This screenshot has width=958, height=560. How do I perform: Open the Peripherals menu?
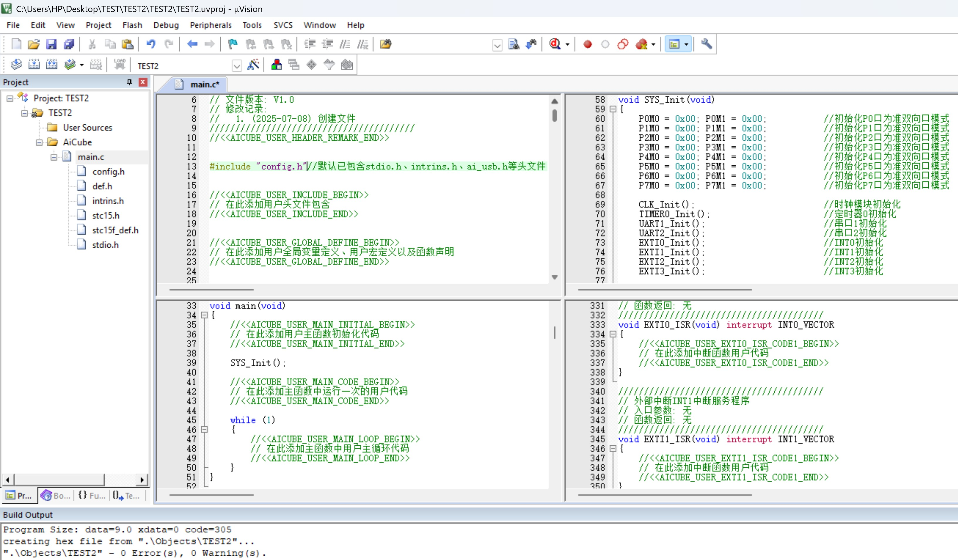point(211,25)
